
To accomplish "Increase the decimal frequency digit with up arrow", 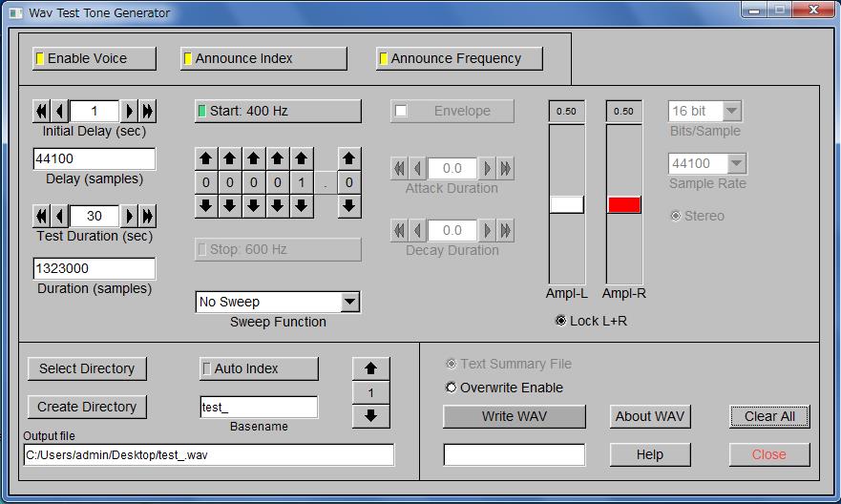I will point(349,158).
